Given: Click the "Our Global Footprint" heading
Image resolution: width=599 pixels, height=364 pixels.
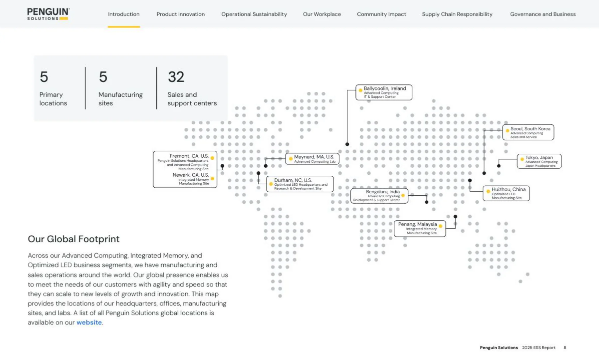Looking at the screenshot, I should (74, 239).
